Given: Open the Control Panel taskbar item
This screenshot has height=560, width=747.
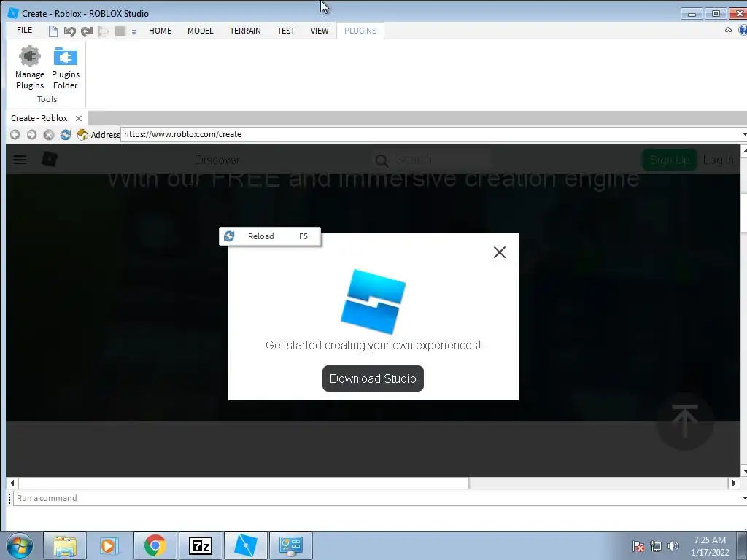Looking at the screenshot, I should [291, 545].
